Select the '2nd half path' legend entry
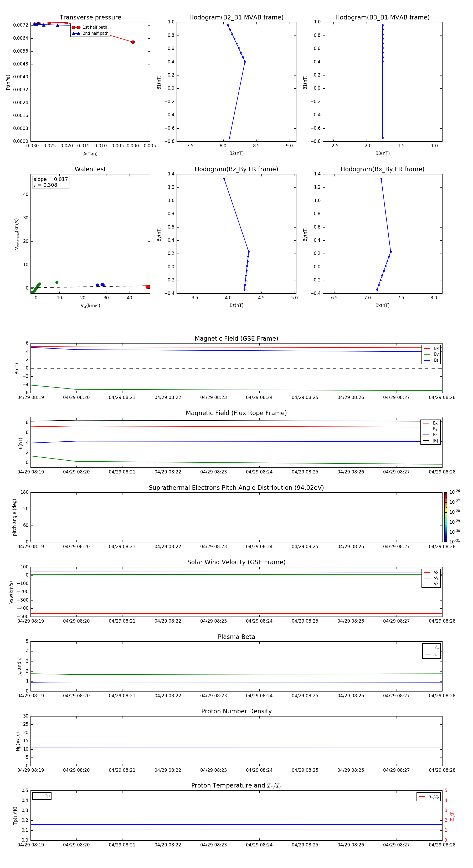Image resolution: width=473 pixels, height=868 pixels. 90,33
